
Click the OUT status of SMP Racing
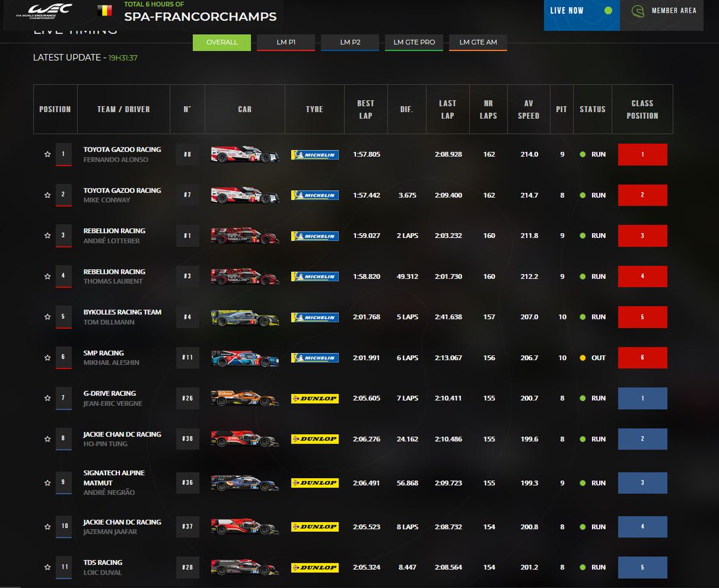(x=593, y=358)
